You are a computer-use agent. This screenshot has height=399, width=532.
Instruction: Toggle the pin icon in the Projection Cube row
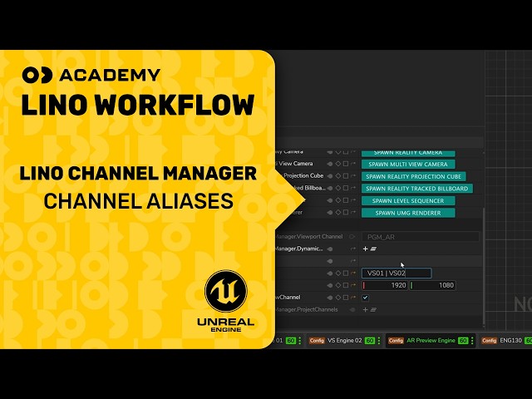point(330,176)
